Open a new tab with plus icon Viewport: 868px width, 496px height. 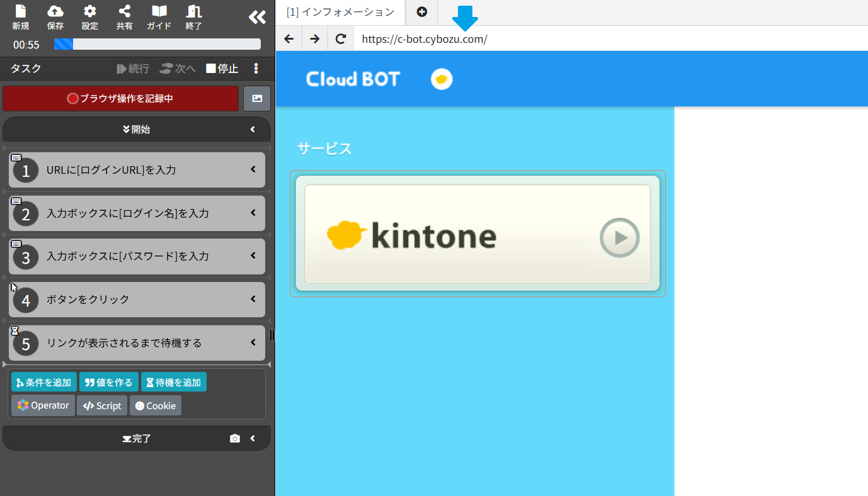(x=422, y=12)
